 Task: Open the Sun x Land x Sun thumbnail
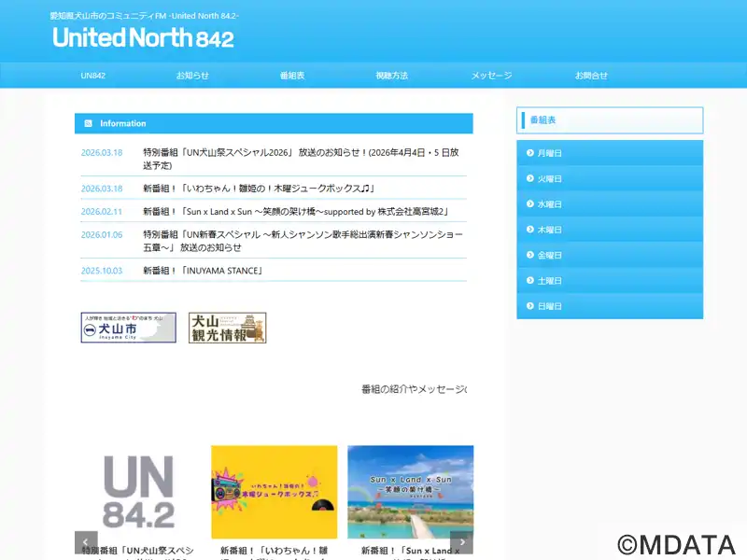(410, 490)
